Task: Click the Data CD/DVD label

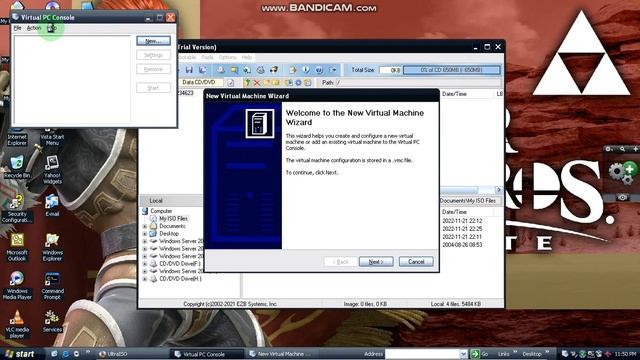Action: pos(198,82)
